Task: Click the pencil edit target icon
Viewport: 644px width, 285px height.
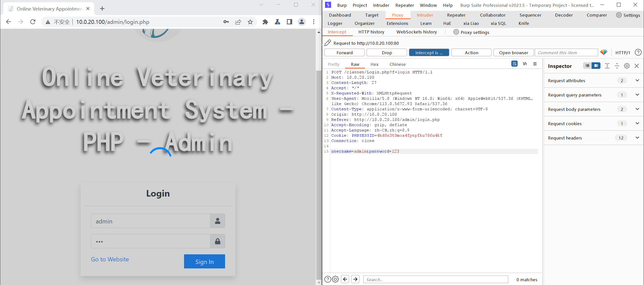Action: click(x=328, y=43)
